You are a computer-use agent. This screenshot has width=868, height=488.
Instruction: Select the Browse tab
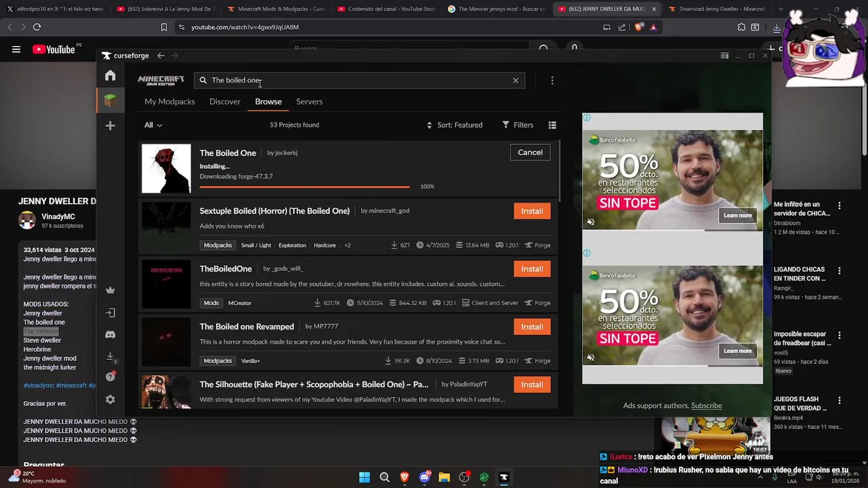point(268,101)
